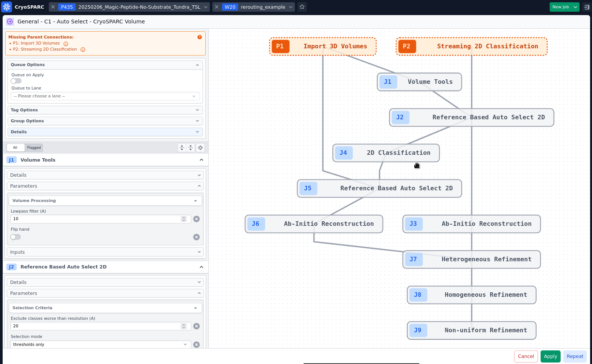
Task: Toggle the Flip hand switch
Action: 15,237
